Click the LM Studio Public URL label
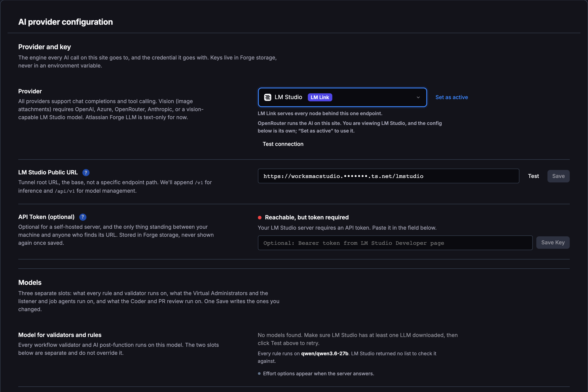Screen dimensions: 588x392 tap(48, 172)
